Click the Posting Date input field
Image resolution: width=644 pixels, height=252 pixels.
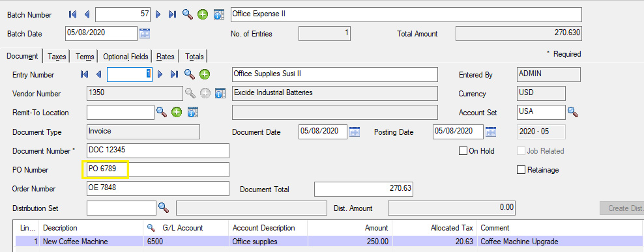(458, 132)
